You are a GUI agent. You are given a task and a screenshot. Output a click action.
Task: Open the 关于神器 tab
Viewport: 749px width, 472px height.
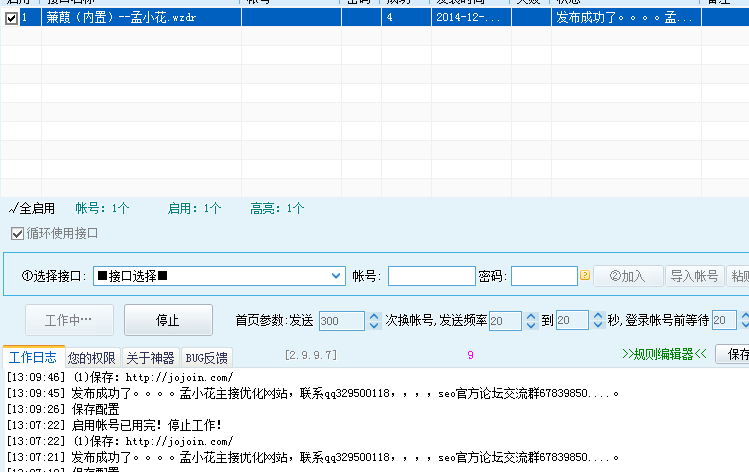coord(150,358)
